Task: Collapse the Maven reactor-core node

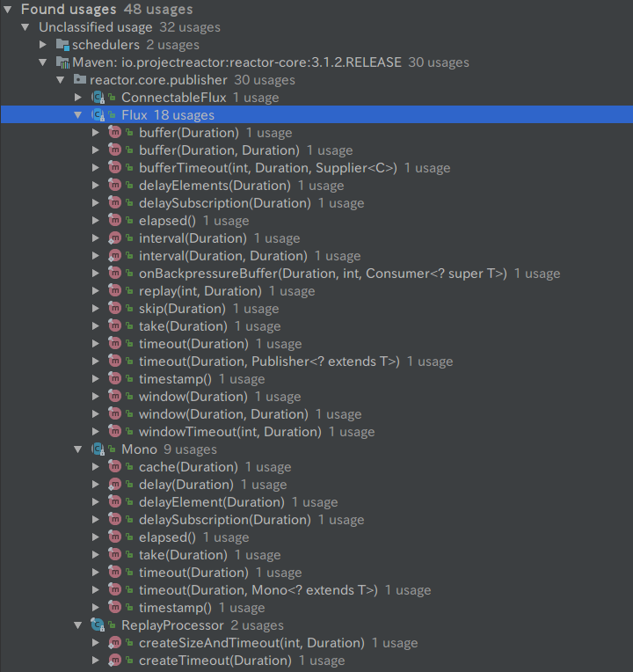Action: click(43, 62)
